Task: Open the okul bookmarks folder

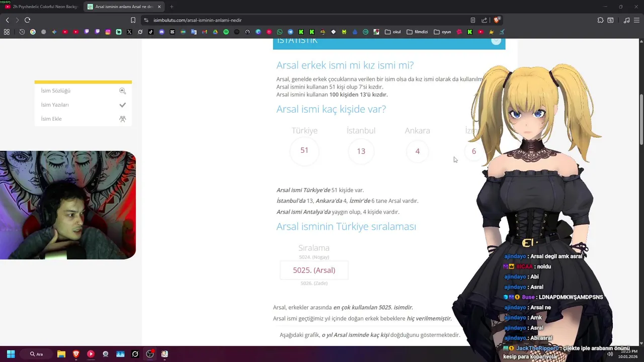Action: coord(393,32)
